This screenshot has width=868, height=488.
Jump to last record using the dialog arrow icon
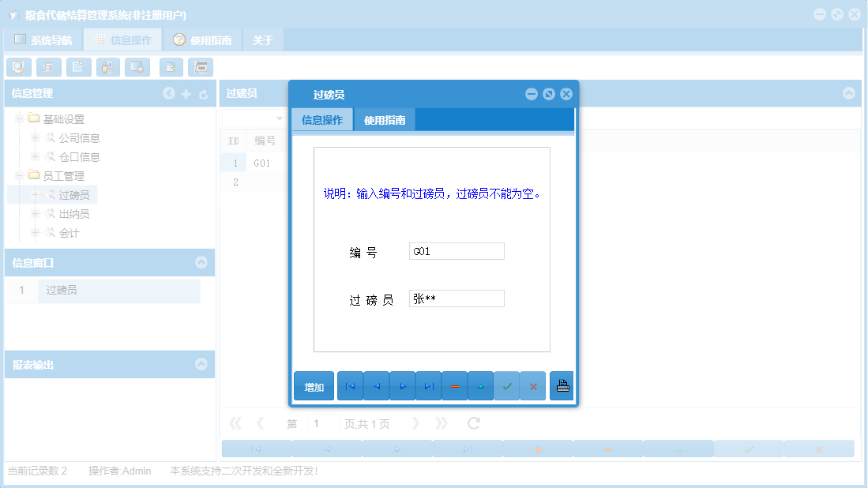pos(429,385)
